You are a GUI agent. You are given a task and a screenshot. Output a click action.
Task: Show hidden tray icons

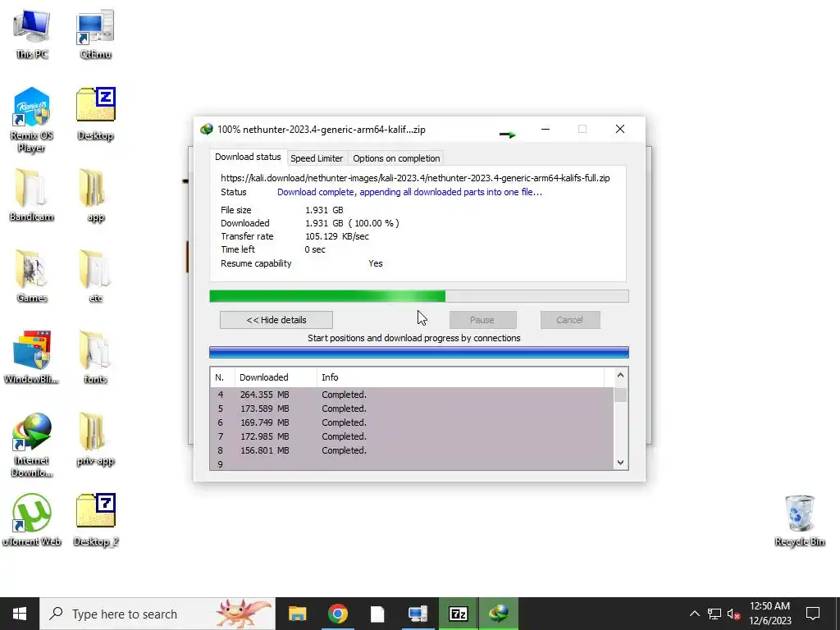[694, 614]
